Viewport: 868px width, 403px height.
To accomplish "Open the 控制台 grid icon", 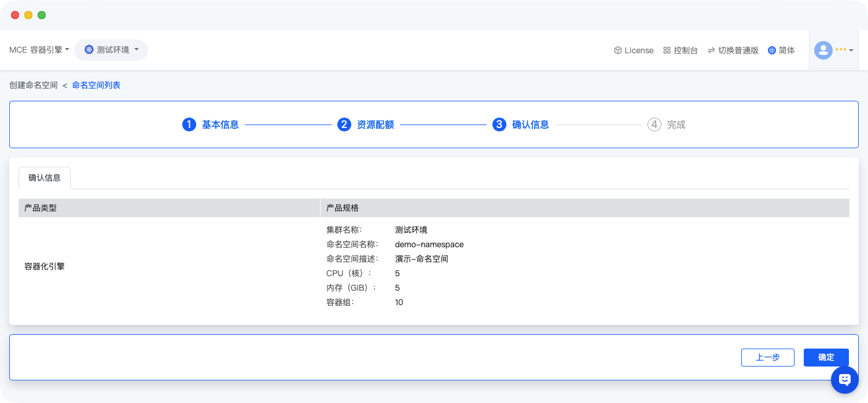I will [x=667, y=50].
